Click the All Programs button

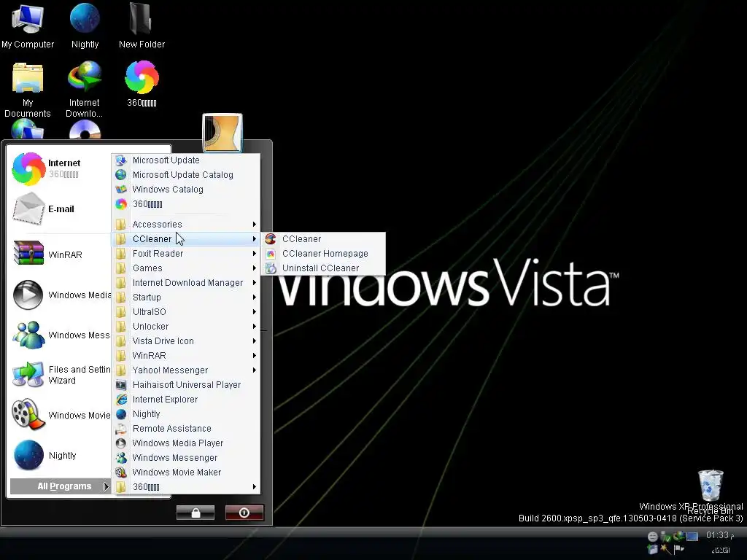(x=61, y=486)
